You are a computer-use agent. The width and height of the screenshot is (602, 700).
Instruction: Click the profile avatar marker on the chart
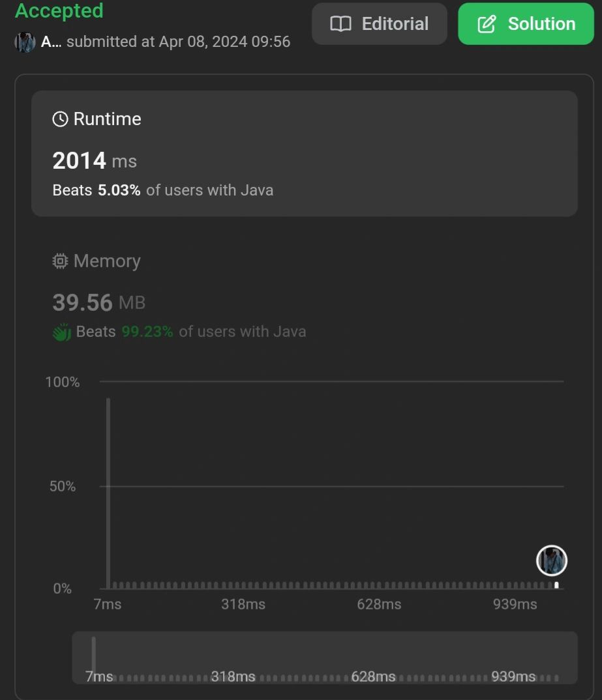pyautogui.click(x=552, y=561)
